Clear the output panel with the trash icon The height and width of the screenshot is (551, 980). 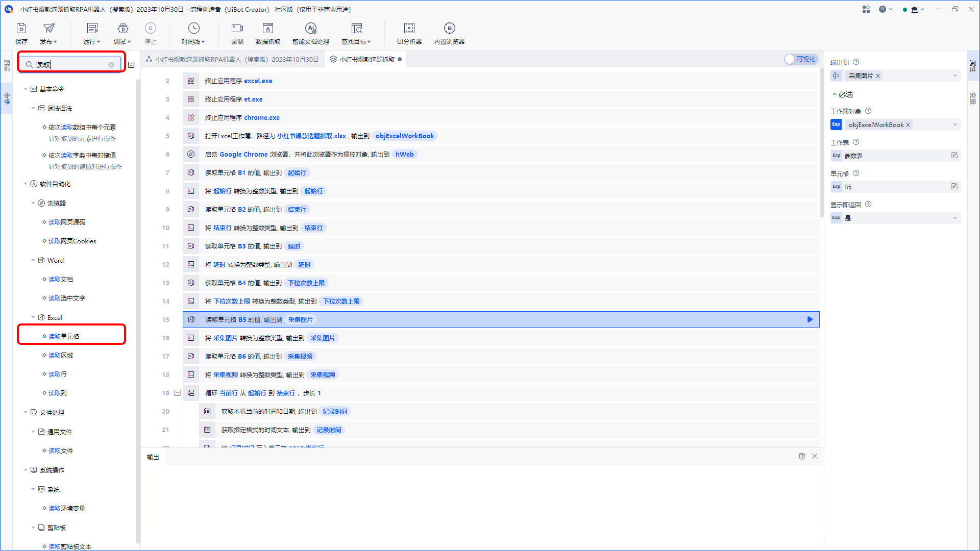pos(802,456)
